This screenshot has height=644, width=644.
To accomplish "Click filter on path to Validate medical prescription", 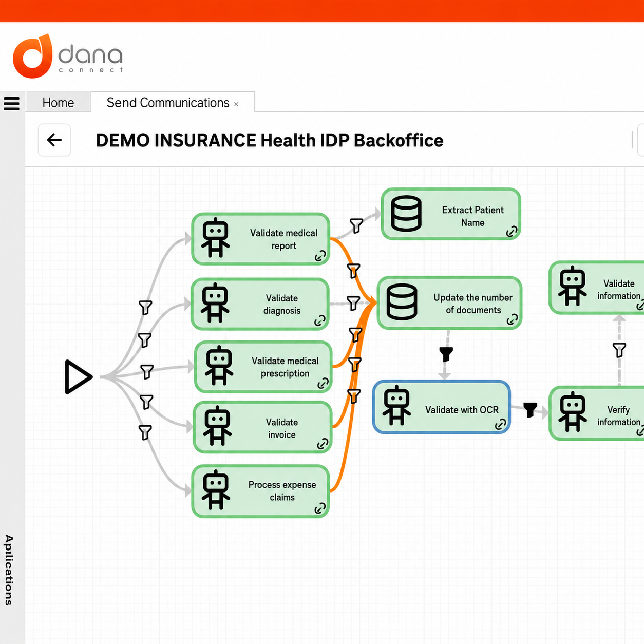I will tap(147, 371).
